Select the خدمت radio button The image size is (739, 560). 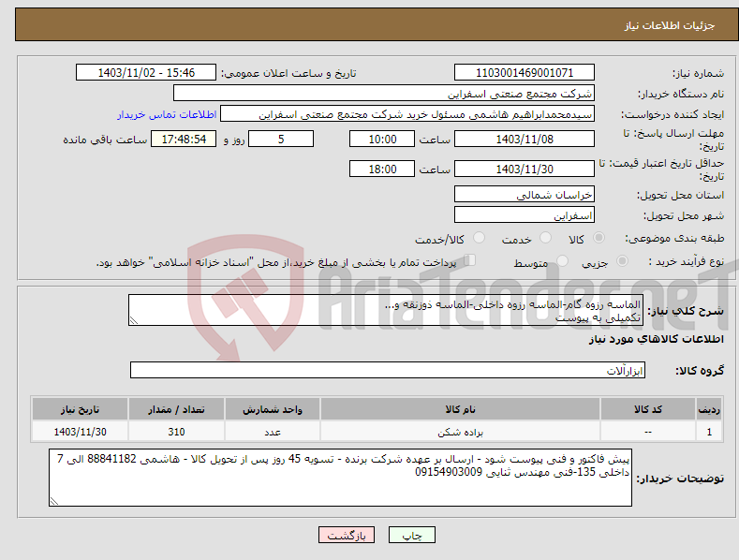click(545, 238)
